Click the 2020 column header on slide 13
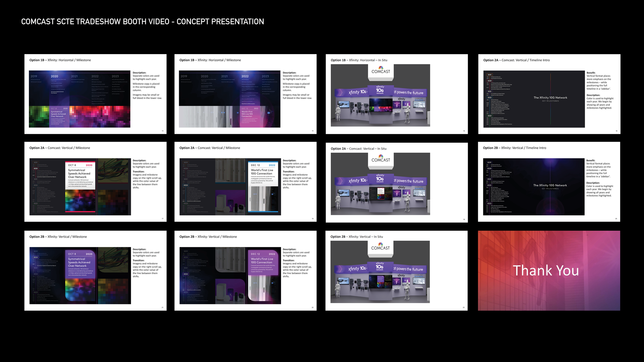Image resolution: width=644 pixels, height=362 pixels. [54, 76]
